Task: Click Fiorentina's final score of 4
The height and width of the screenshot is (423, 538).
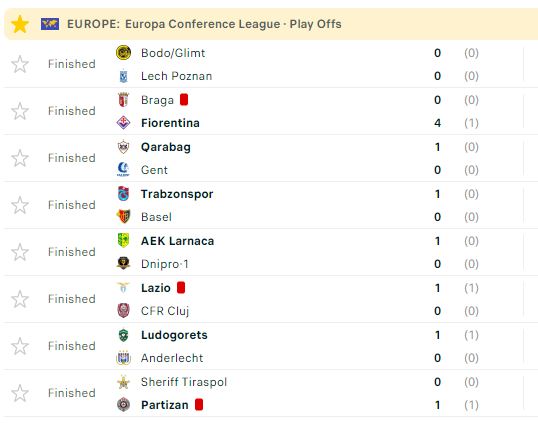Action: (437, 123)
